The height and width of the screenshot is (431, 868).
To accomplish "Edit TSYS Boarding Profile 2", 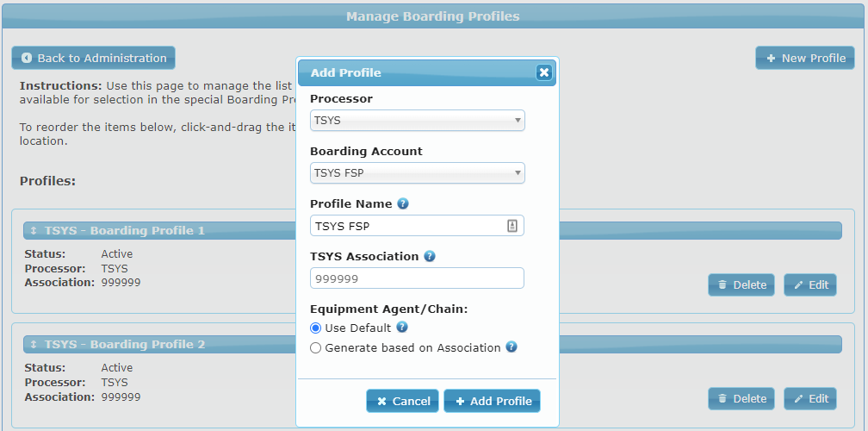I will pyautogui.click(x=809, y=398).
